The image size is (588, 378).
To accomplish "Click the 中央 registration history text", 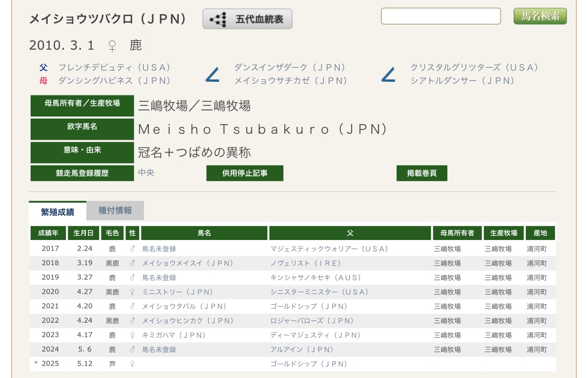I will coord(146,173).
